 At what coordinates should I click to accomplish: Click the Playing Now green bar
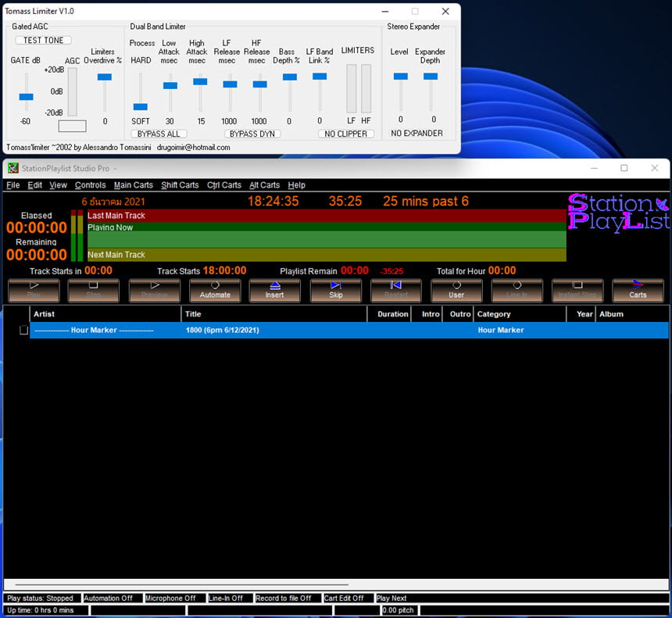coord(327,235)
